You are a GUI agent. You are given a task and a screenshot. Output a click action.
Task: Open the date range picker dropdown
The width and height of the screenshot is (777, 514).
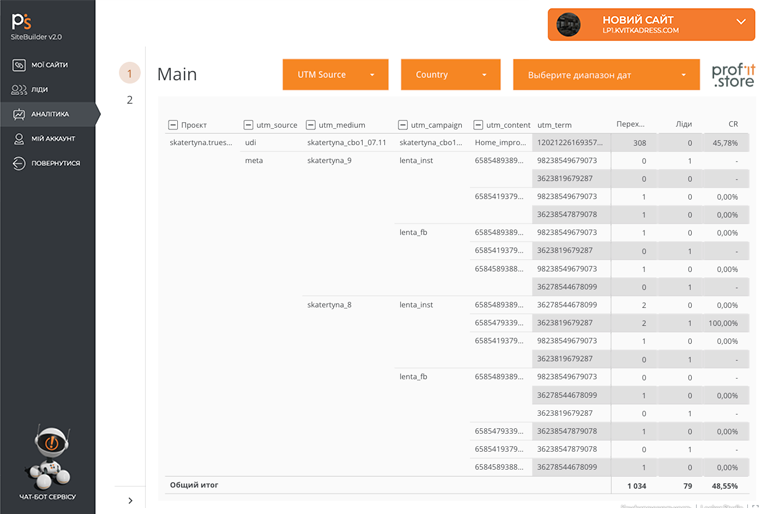pyautogui.click(x=605, y=75)
